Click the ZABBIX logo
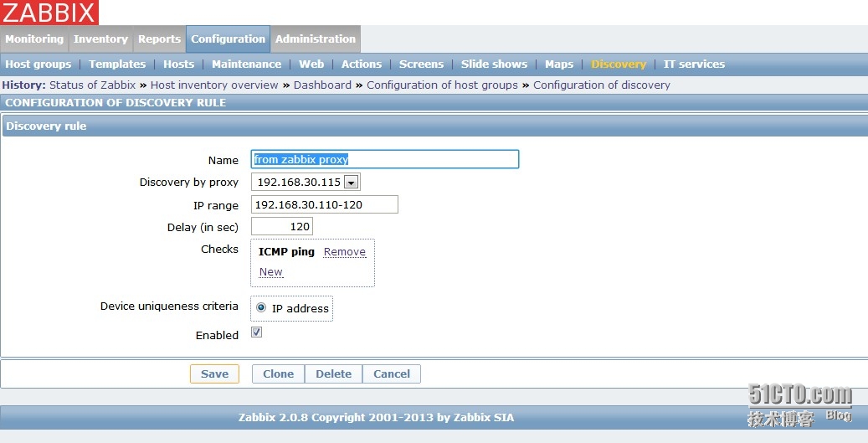This screenshot has height=443, width=868. pos(49,13)
